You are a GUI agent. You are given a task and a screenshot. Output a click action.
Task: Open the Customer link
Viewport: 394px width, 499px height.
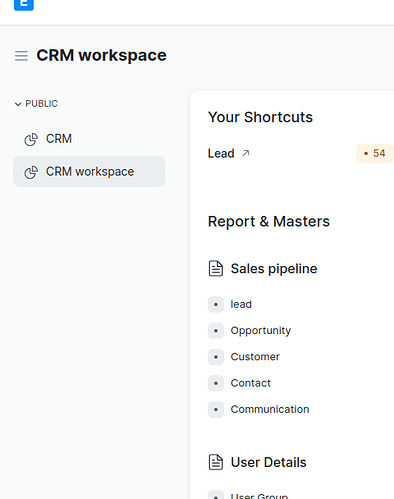pyautogui.click(x=255, y=357)
